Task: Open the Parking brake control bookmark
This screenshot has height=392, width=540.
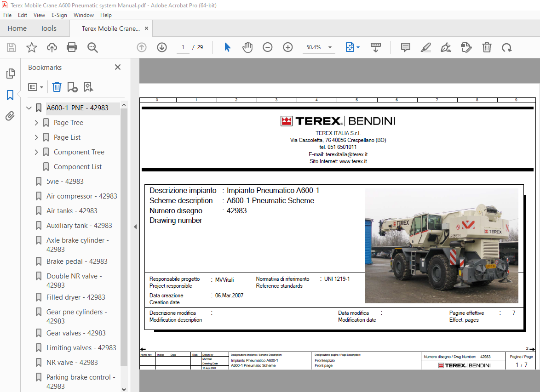Action: (x=80, y=382)
